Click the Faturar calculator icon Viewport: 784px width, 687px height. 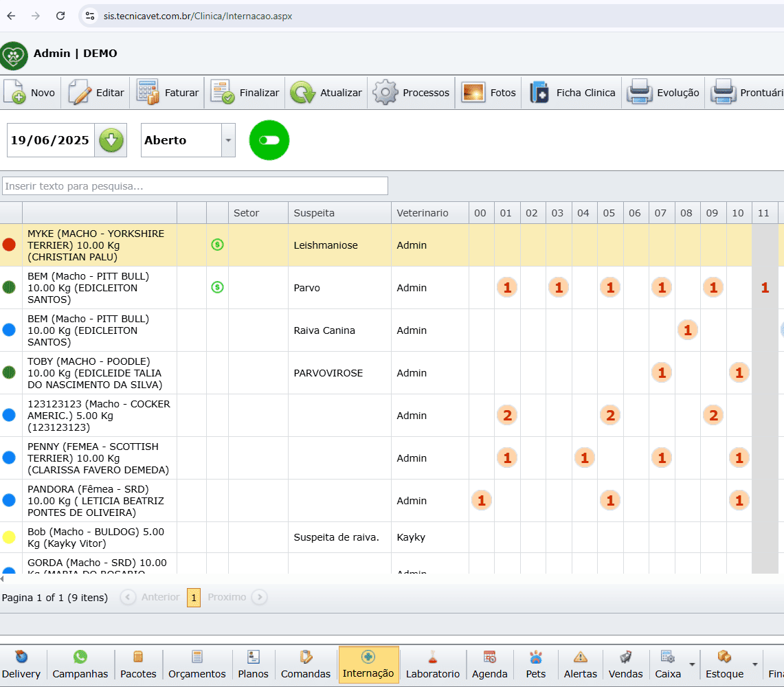[x=148, y=93]
